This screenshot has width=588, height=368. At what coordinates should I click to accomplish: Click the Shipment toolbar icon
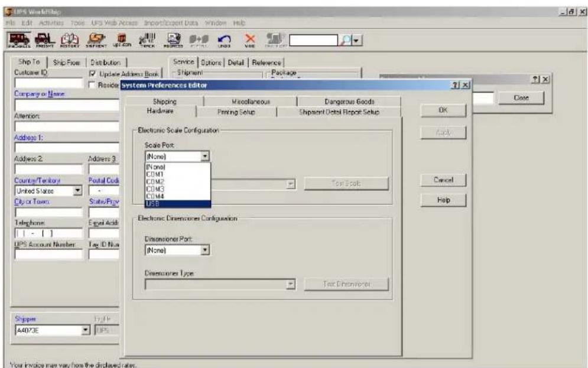point(96,40)
